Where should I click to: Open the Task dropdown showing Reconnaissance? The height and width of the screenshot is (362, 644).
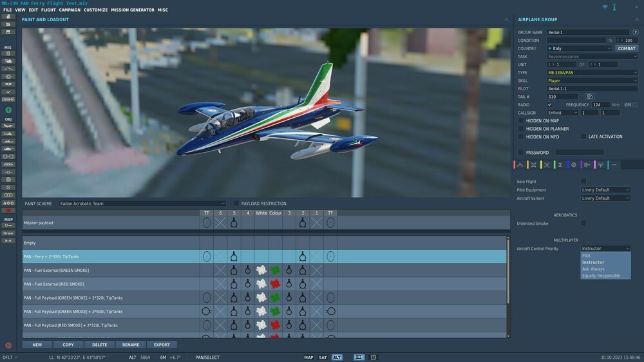point(592,56)
